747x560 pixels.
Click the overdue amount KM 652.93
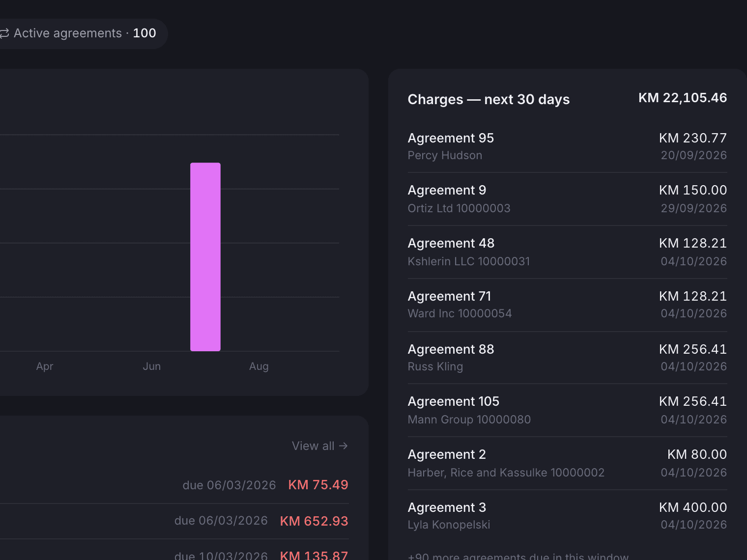click(314, 521)
